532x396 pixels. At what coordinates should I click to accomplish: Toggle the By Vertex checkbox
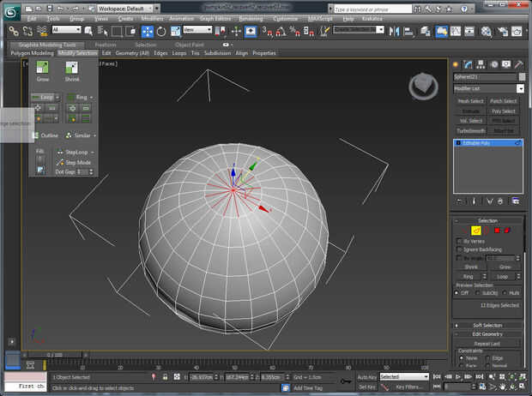(457, 241)
